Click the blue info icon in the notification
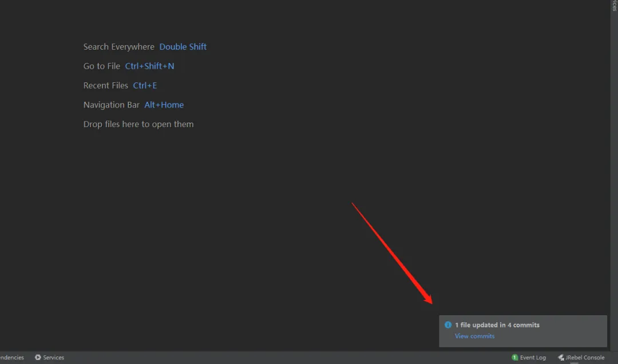Screen dimensions: 618x364 tap(448, 325)
